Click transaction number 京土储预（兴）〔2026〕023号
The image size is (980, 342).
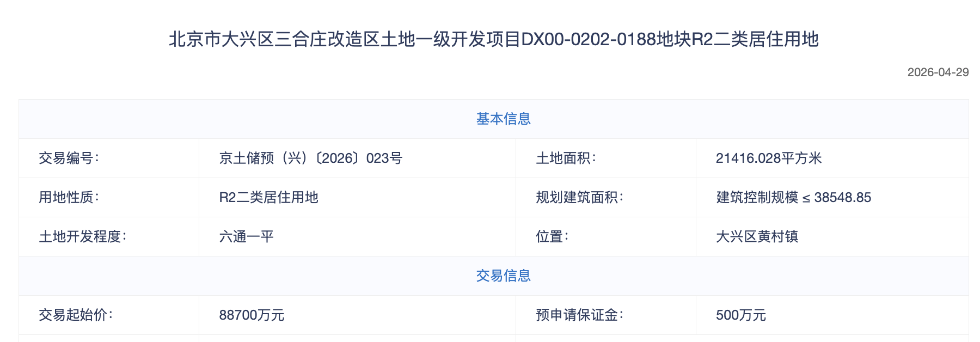pos(310,158)
